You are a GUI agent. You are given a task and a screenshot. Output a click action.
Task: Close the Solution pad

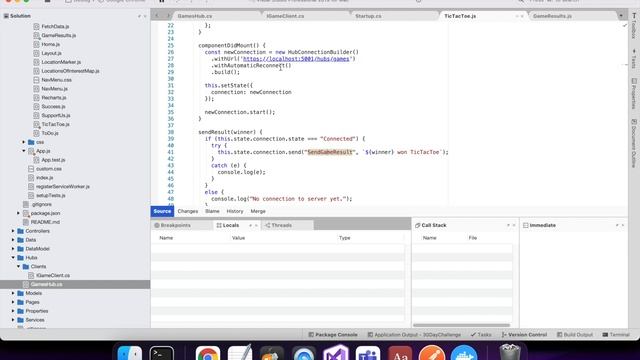pos(145,16)
